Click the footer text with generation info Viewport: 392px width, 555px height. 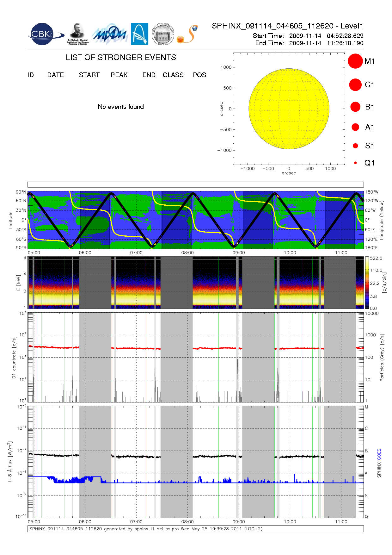click(146, 529)
